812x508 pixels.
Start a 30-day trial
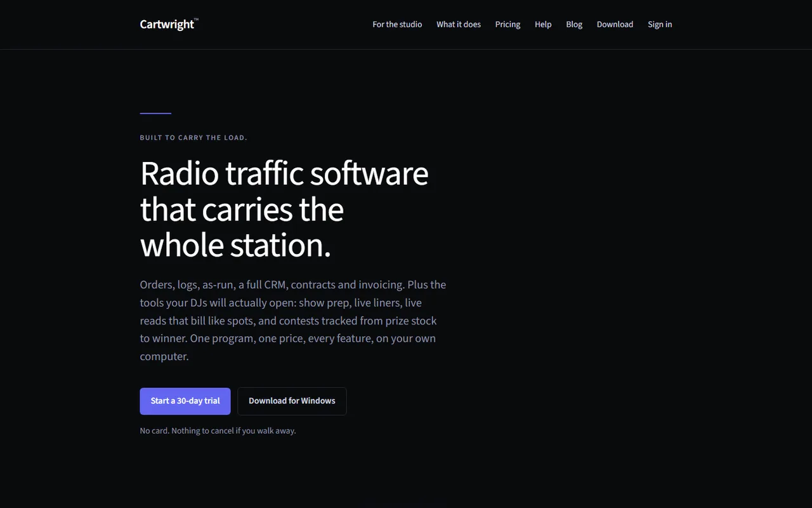coord(185,401)
